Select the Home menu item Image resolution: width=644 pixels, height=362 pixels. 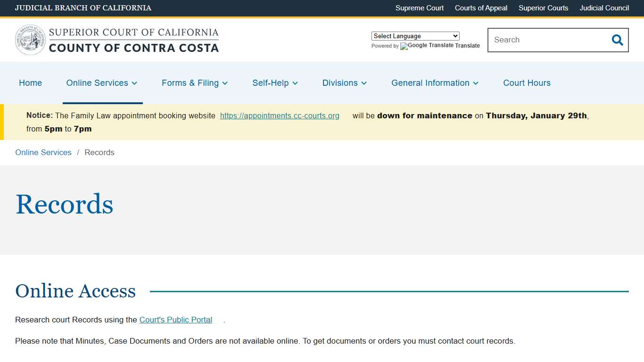click(x=30, y=83)
